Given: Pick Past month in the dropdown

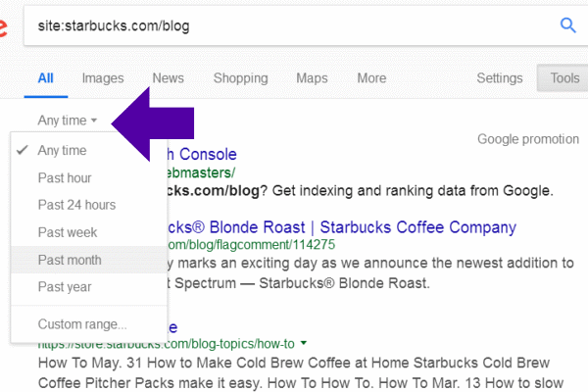Looking at the screenshot, I should point(70,260).
